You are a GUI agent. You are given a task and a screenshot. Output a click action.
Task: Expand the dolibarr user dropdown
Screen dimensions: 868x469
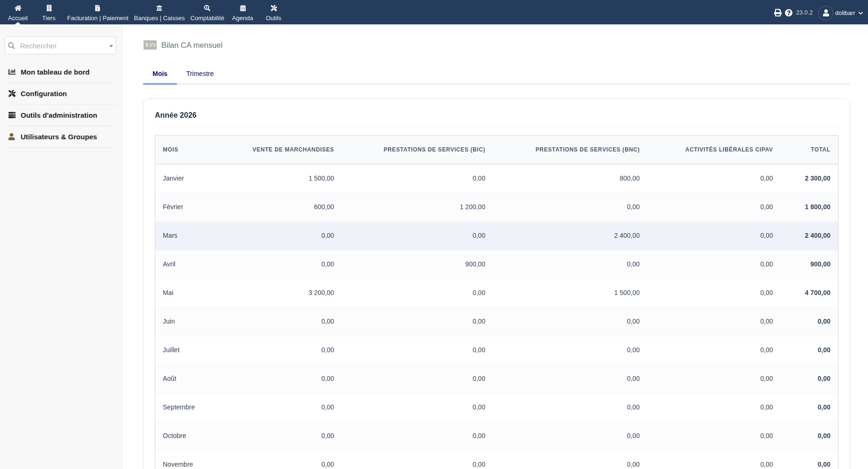pos(841,13)
